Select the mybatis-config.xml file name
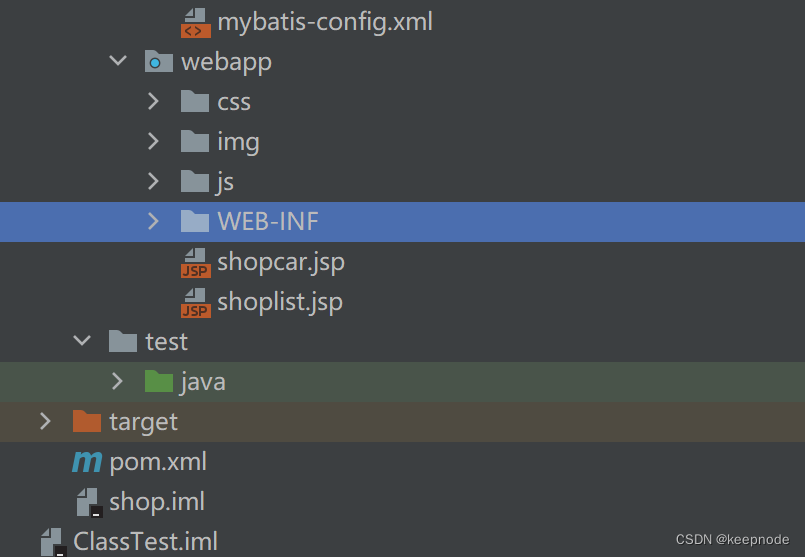Screen dimensions: 805x557 tap(325, 23)
